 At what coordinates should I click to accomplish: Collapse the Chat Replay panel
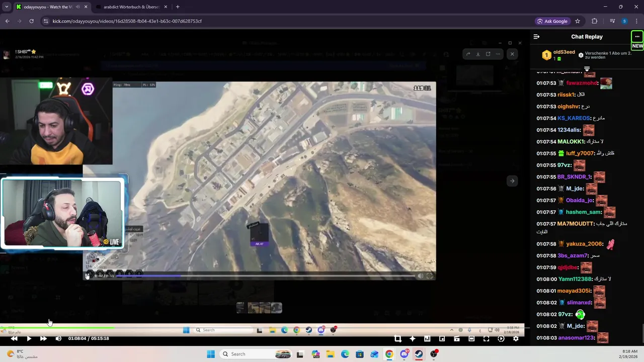[x=536, y=37]
